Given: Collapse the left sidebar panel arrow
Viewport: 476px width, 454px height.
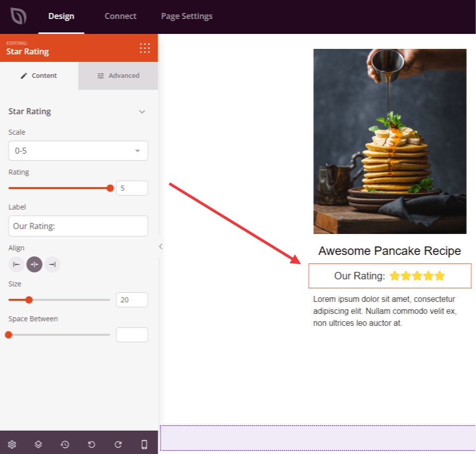Looking at the screenshot, I should 160,246.
